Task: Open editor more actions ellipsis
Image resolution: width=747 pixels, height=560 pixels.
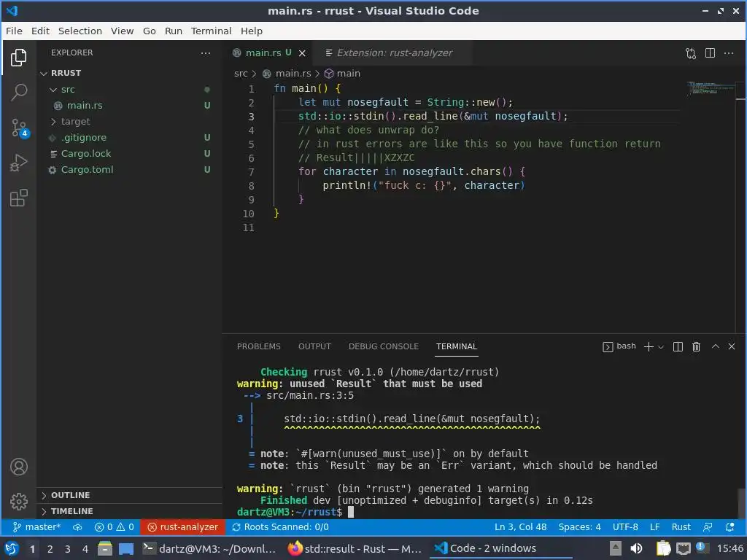Action: [x=729, y=52]
